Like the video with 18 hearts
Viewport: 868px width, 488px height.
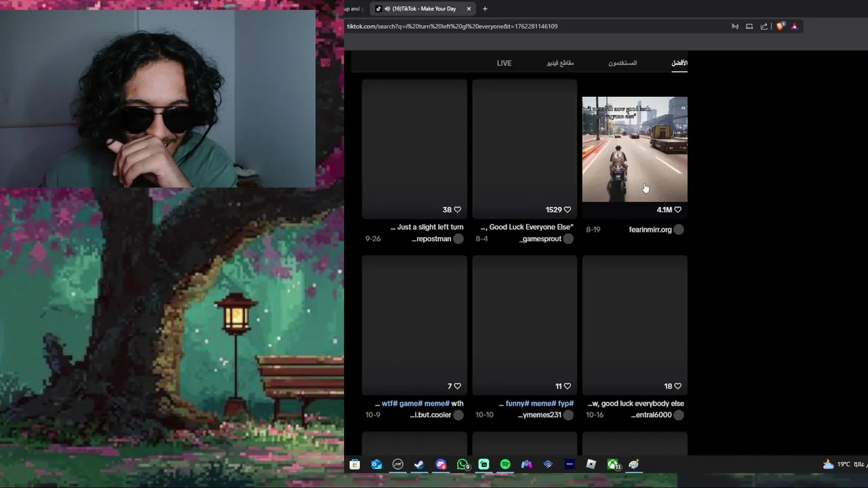(677, 386)
